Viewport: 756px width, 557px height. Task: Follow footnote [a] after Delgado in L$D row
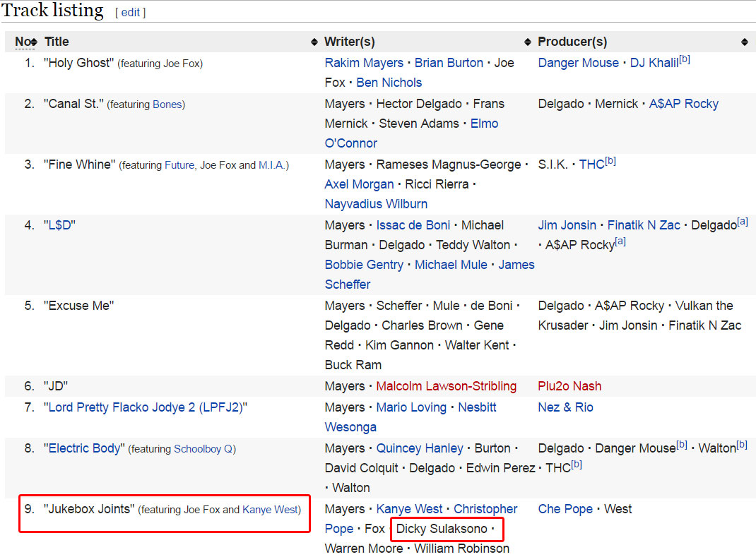(743, 222)
